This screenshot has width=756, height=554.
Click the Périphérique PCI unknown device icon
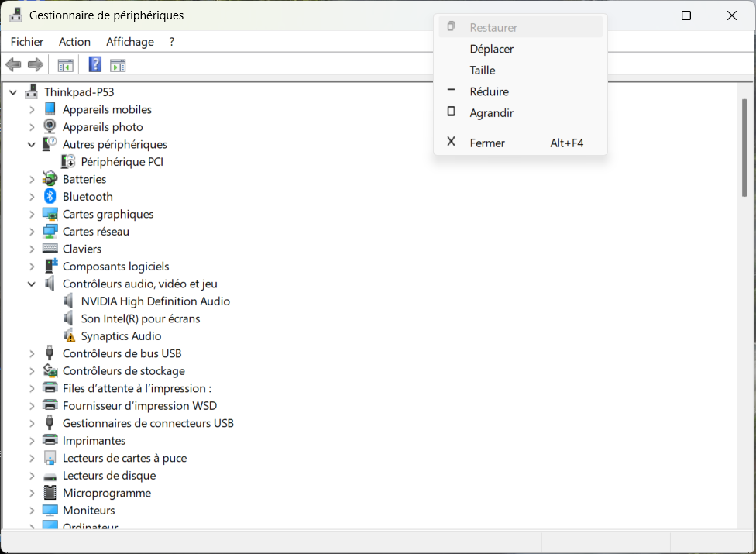68,161
